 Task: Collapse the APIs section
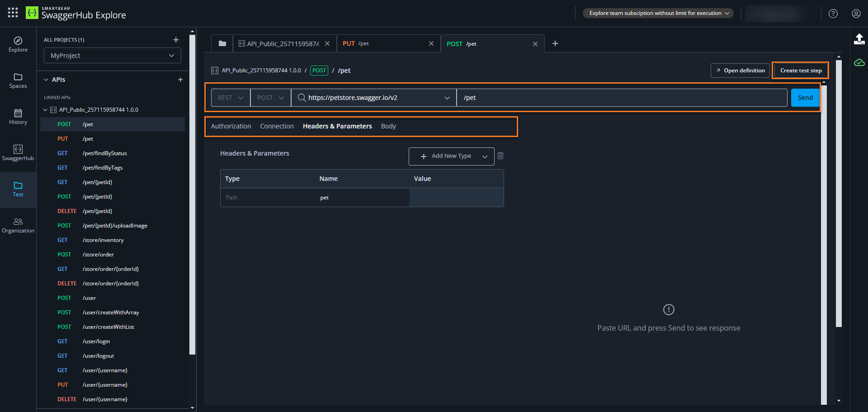pos(46,80)
